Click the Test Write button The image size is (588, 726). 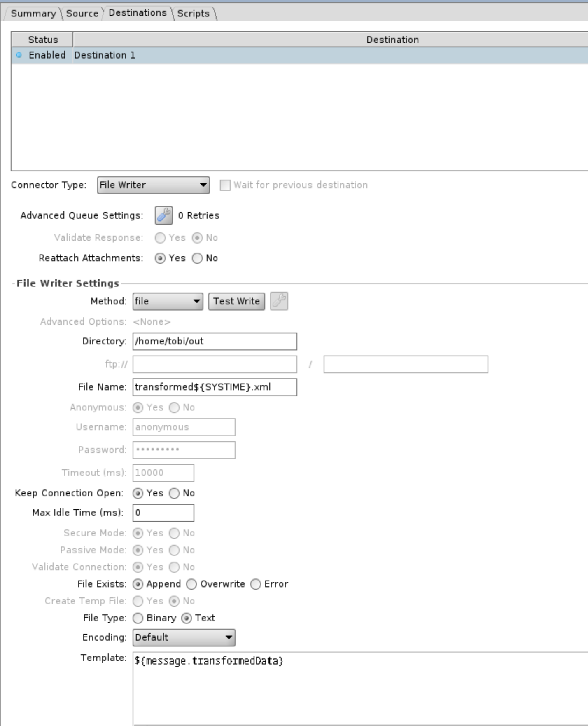pyautogui.click(x=236, y=302)
